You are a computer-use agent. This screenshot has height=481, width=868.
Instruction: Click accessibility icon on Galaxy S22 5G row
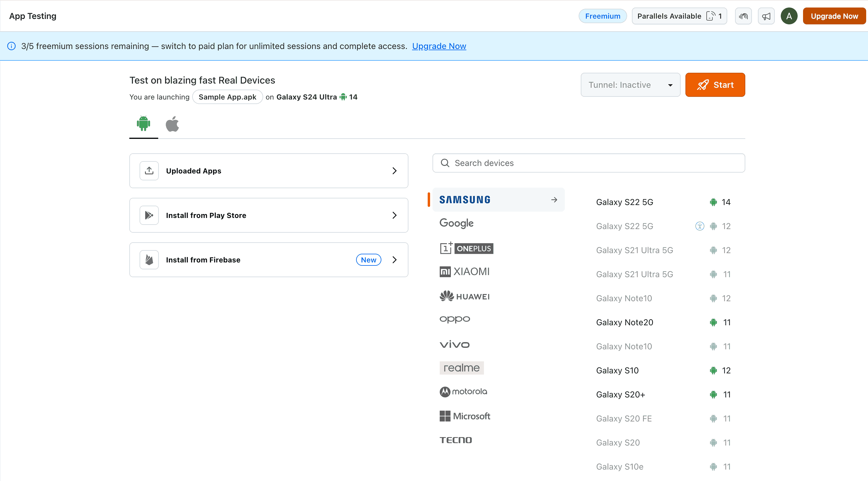[x=700, y=226]
